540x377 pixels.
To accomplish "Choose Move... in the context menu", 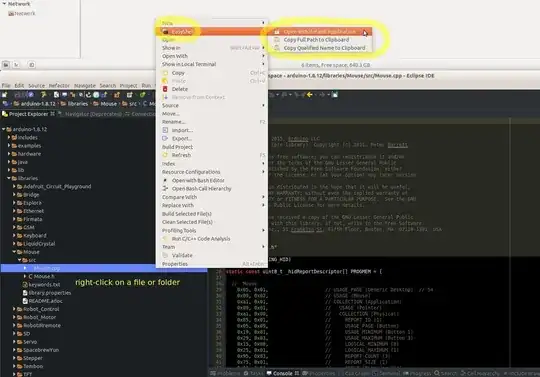I will tap(212, 114).
